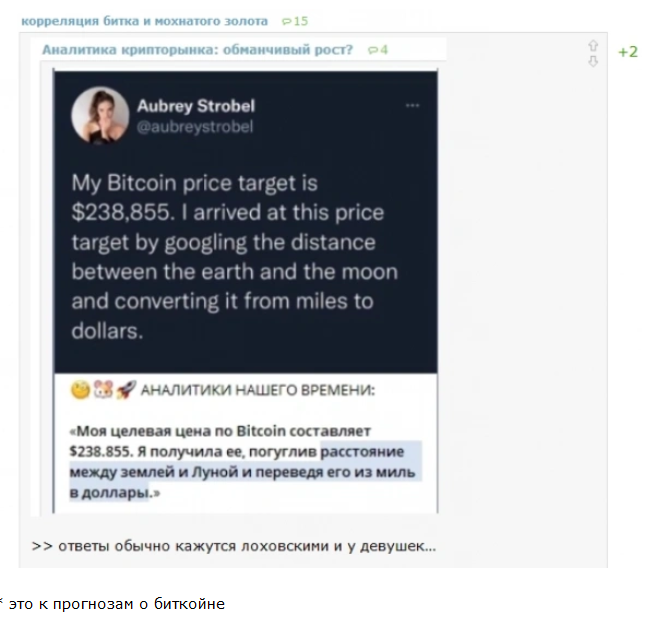Open comments bubble showing 4
This screenshot has width=649, height=623.
click(x=377, y=50)
